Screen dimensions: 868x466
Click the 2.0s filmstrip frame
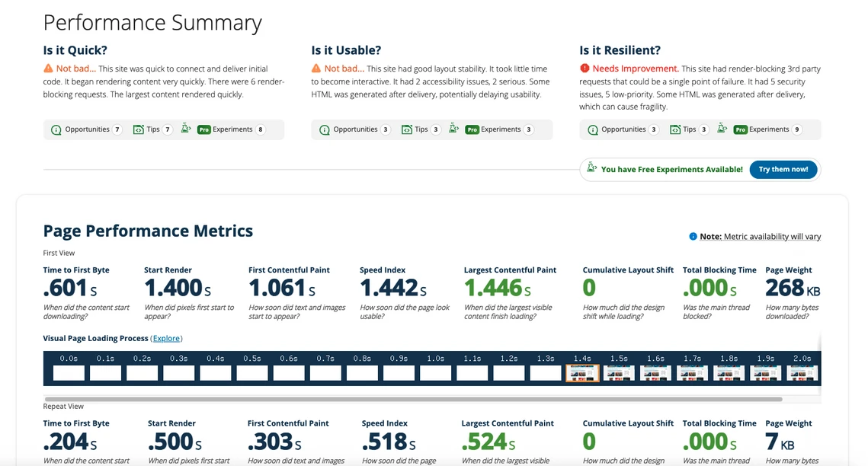(802, 372)
